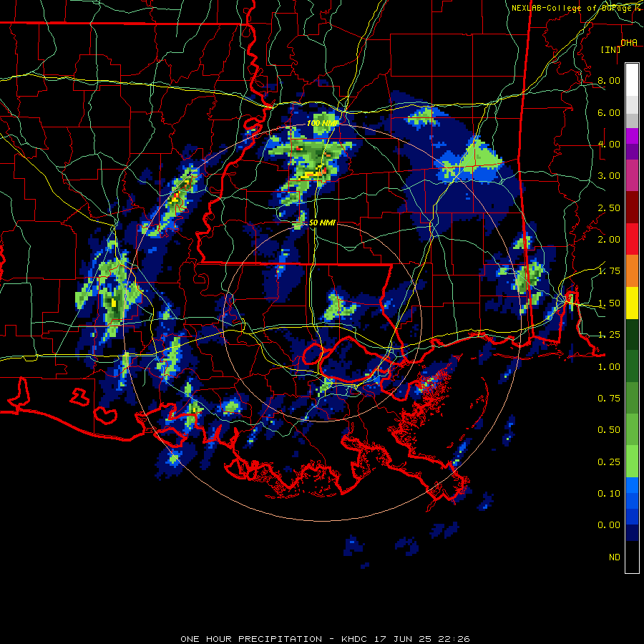Click the 0.10 legend value

tap(609, 494)
